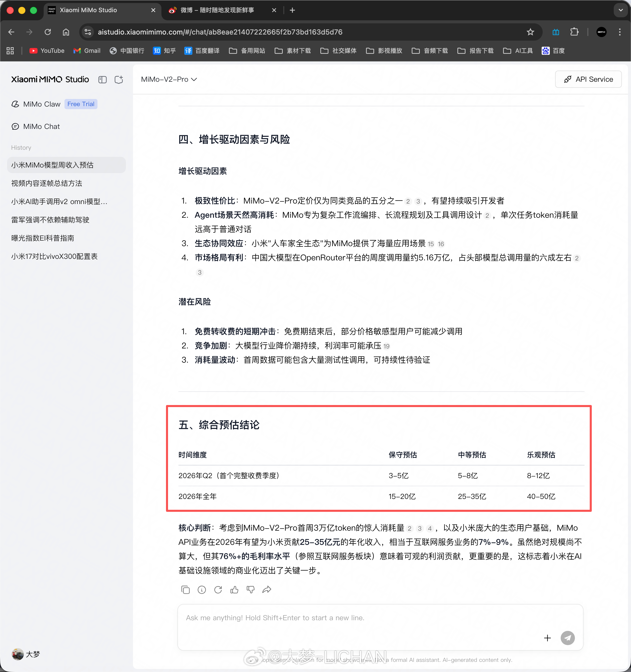The width and height of the screenshot is (631, 672).
Task: Start a new chat
Action: (119, 79)
